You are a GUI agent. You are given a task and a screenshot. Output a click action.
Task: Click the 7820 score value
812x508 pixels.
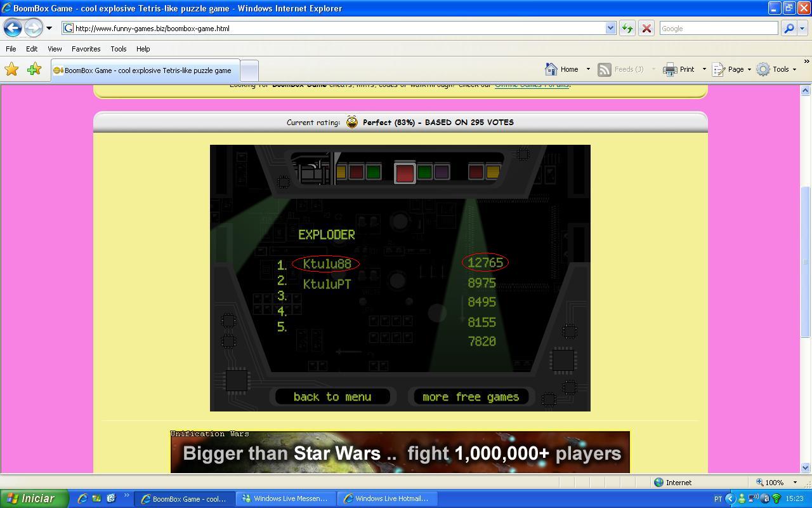[x=481, y=341]
